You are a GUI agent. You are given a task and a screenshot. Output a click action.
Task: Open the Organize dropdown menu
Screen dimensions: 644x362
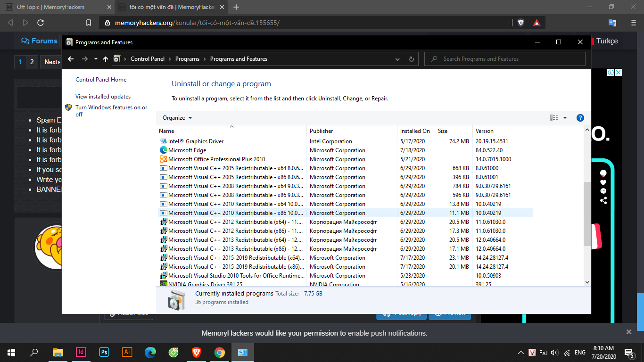pos(177,118)
